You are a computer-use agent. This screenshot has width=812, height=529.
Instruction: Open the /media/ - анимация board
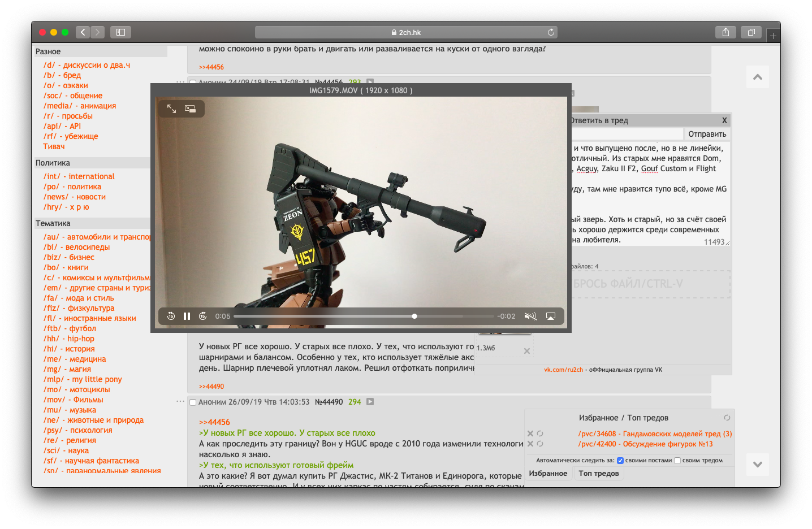[80, 106]
